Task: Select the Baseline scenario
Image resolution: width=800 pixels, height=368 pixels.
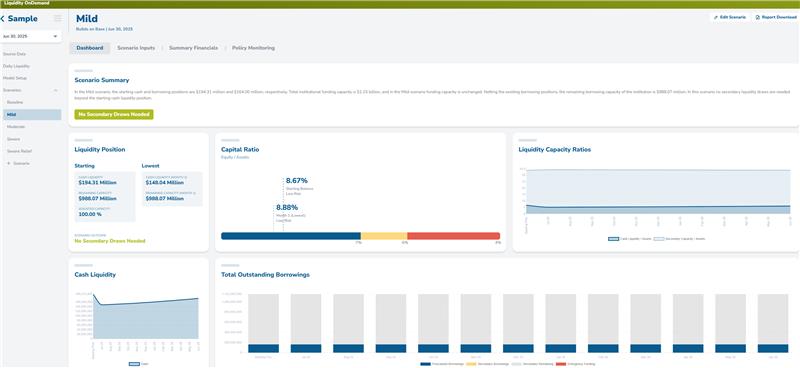Action: coord(15,103)
